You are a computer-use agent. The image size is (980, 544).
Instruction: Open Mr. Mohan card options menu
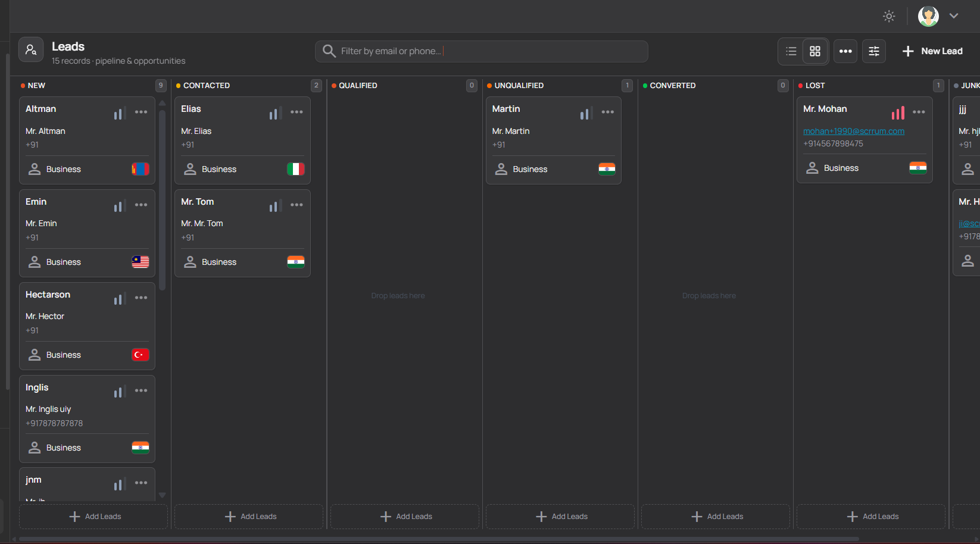point(919,112)
